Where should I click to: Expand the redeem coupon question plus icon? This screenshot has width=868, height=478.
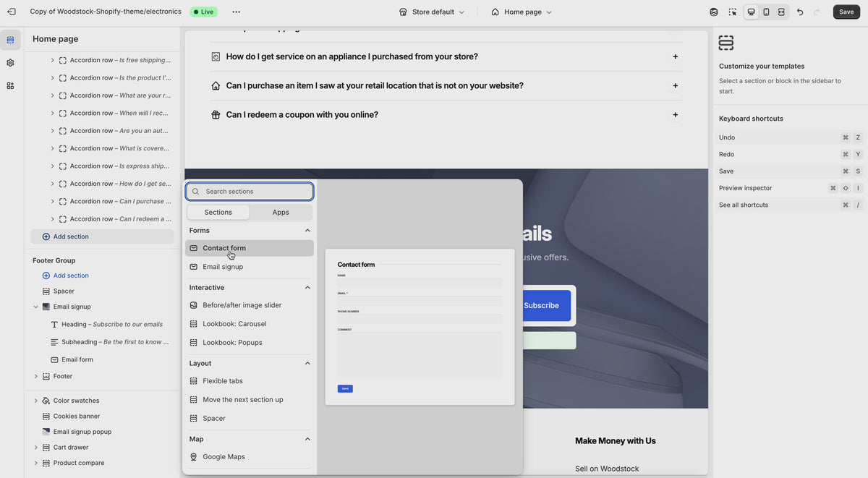click(x=676, y=114)
